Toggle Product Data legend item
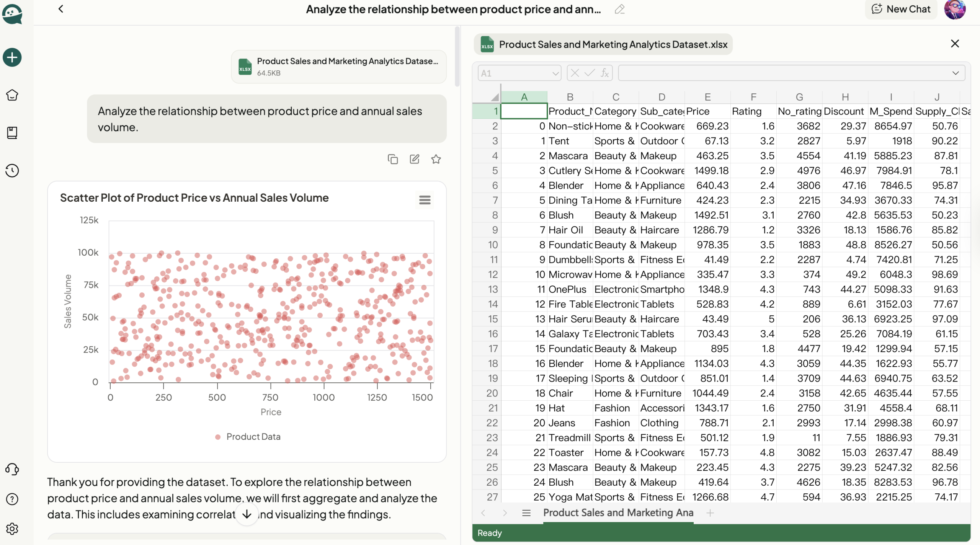Viewport: 980px width, 545px height. coord(248,437)
